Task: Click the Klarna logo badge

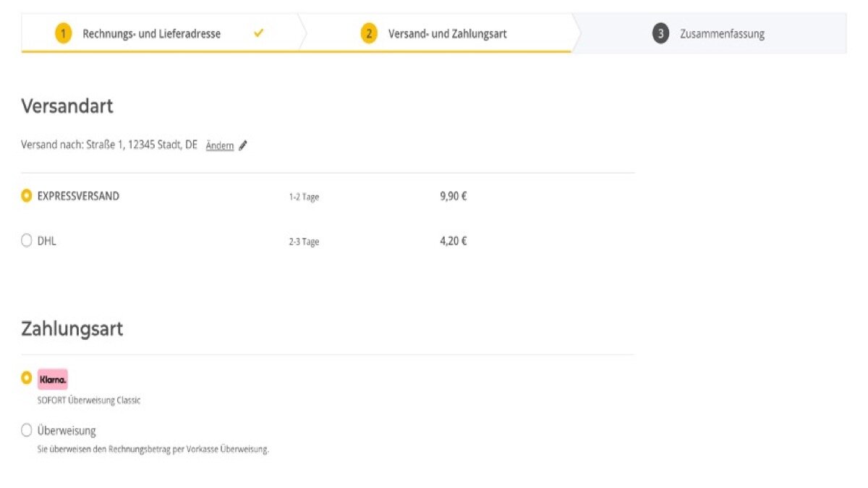Action: click(53, 379)
